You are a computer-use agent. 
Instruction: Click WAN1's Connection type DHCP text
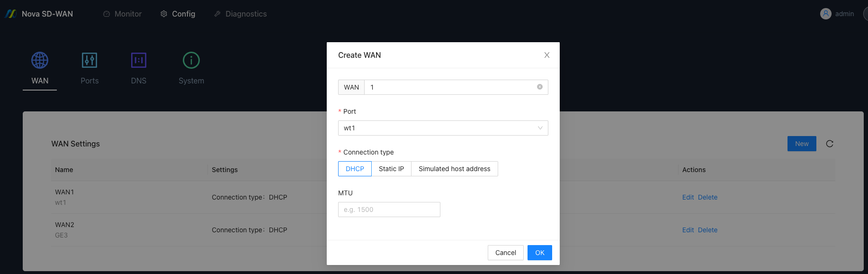(250, 197)
